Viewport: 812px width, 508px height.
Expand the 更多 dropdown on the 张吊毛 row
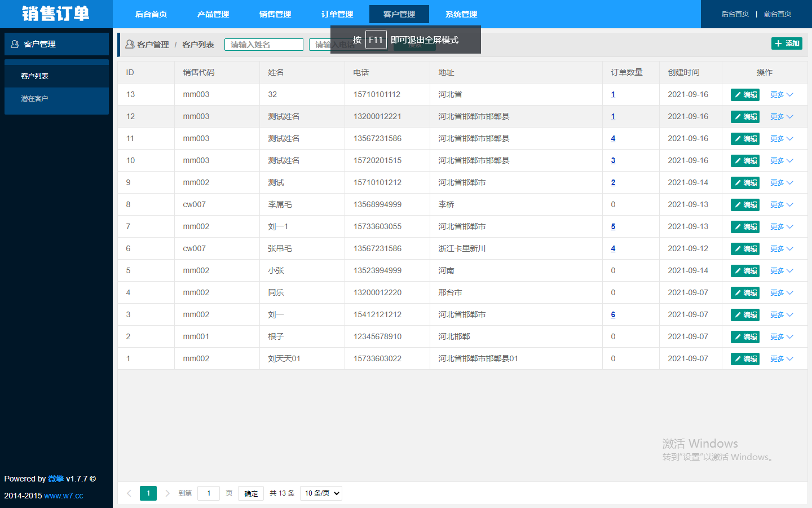click(781, 248)
